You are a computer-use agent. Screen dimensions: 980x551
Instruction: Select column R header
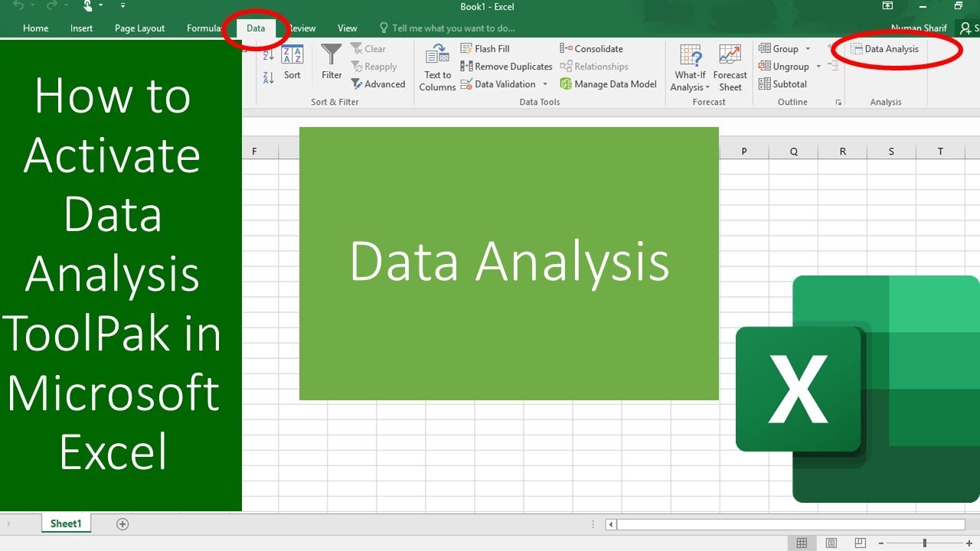[842, 152]
